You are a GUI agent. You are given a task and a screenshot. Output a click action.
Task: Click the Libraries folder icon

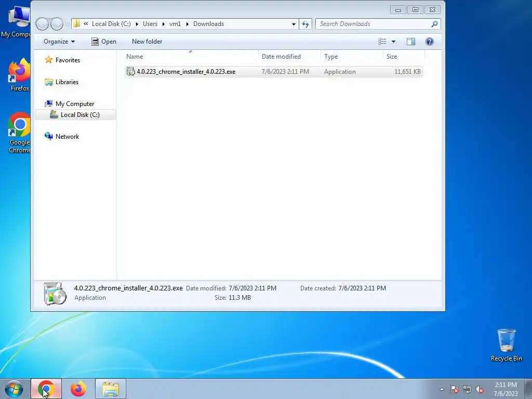49,82
